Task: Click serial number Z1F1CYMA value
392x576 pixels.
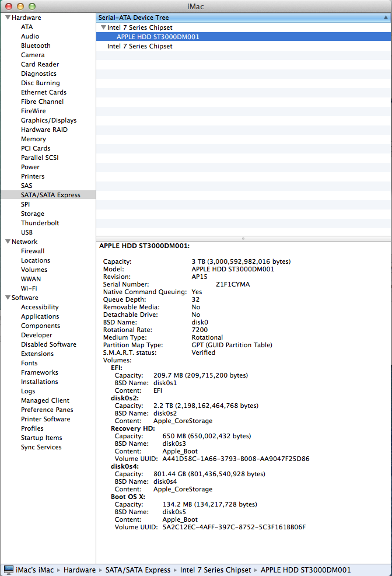Action: click(x=233, y=284)
